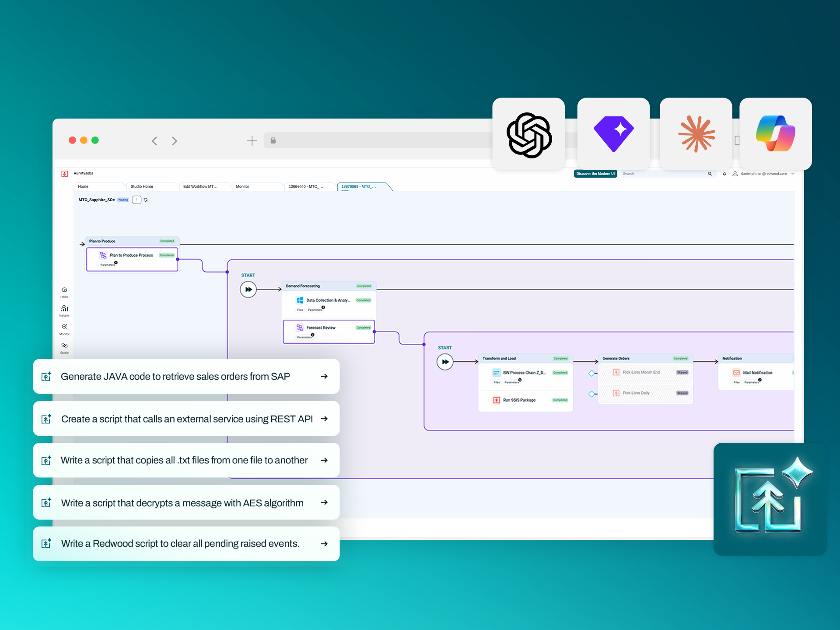This screenshot has height=630, width=840.
Task: Click the first START fast-forward button
Action: pos(248,290)
